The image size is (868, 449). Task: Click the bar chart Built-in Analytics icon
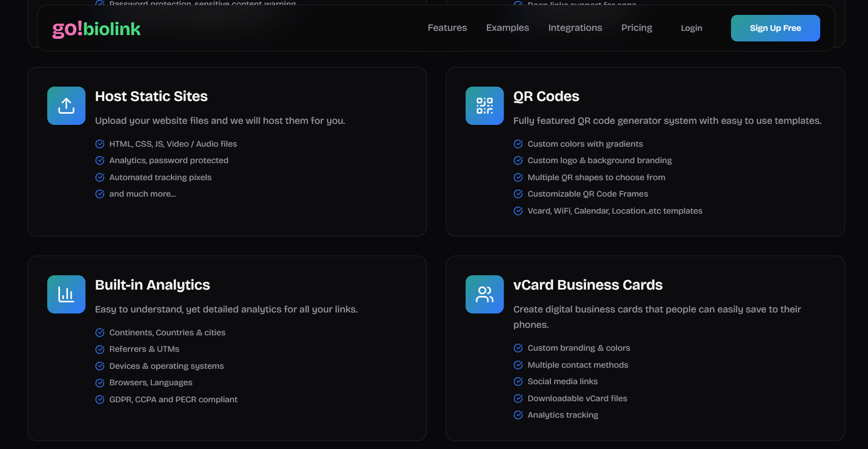coord(66,294)
